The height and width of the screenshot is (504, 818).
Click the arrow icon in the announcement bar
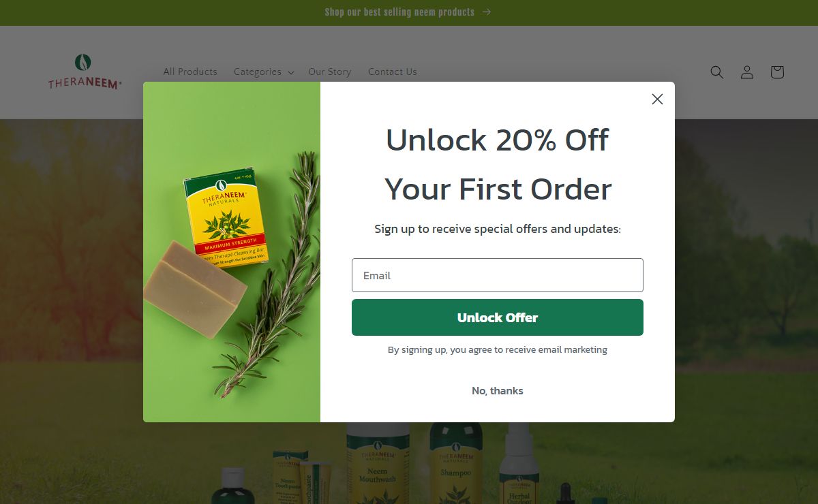pos(486,12)
